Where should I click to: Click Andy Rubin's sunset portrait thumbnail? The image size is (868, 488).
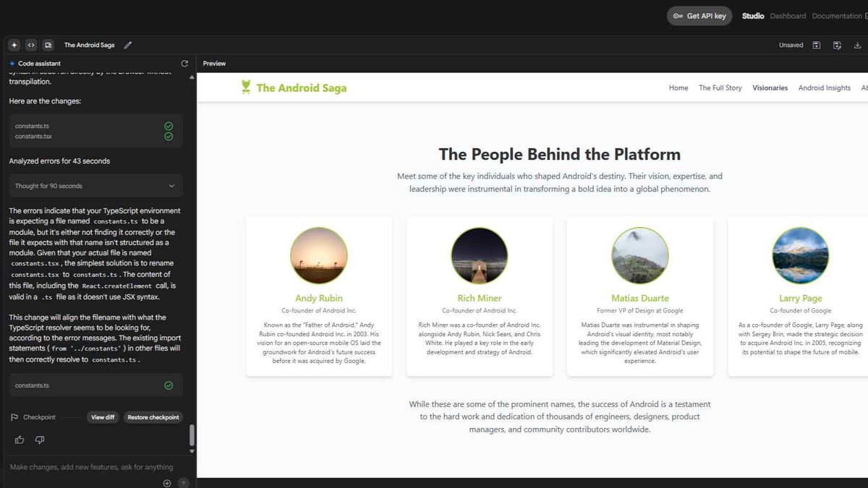click(319, 256)
